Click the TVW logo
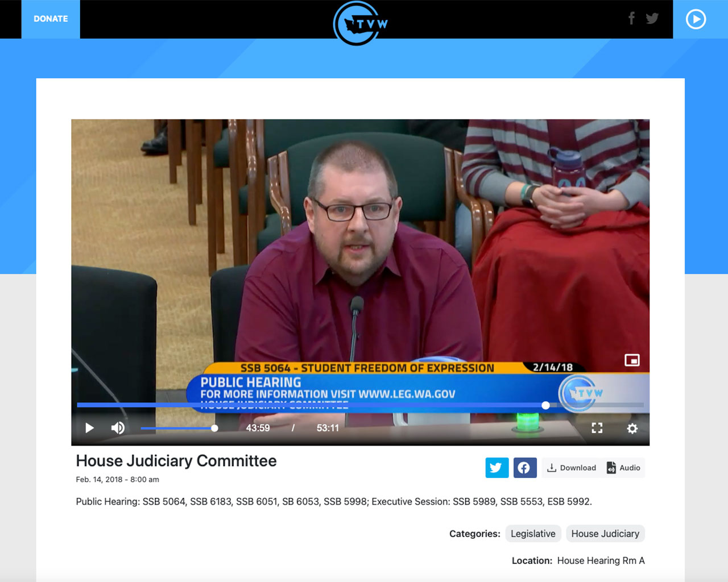Screen dimensions: 728x582 pyautogui.click(x=359, y=23)
